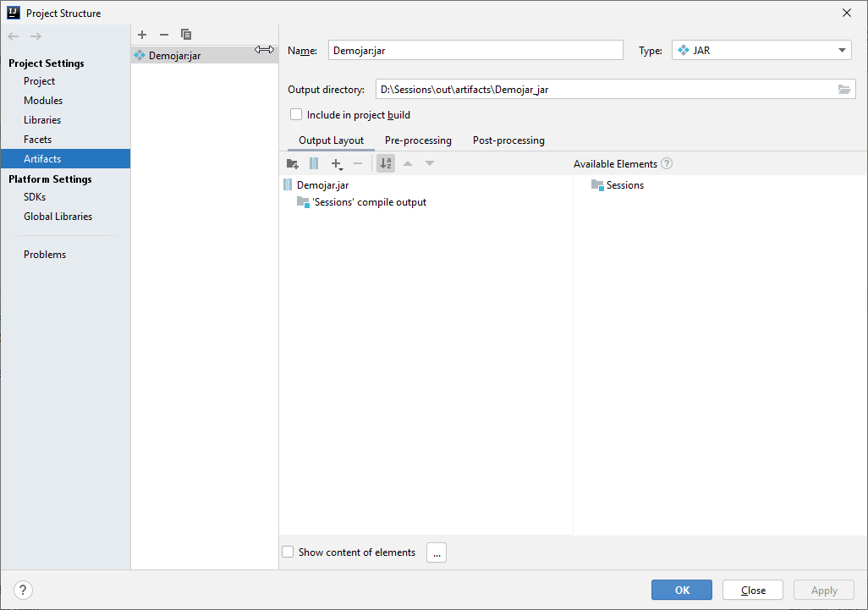Confirm settings by clicking OK
The image size is (868, 610).
click(x=681, y=590)
